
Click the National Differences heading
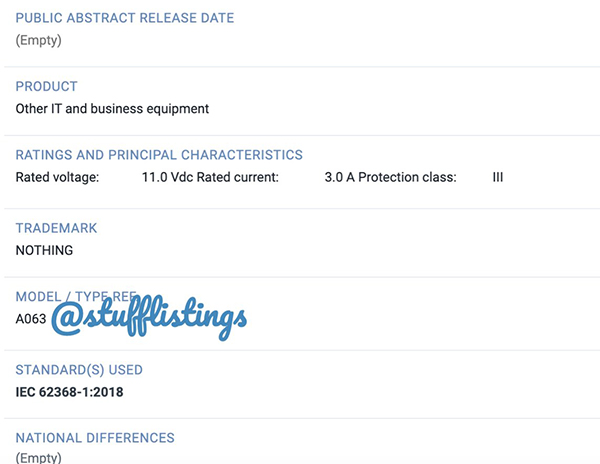95,438
